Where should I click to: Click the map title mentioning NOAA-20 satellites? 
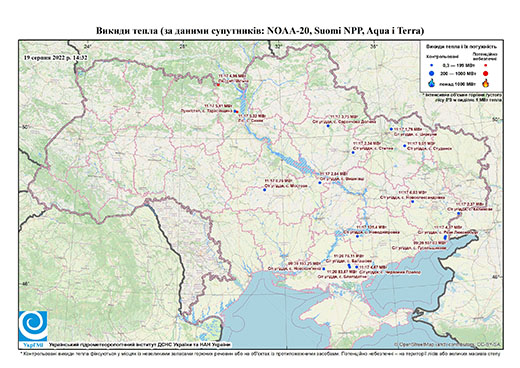[x=260, y=31]
